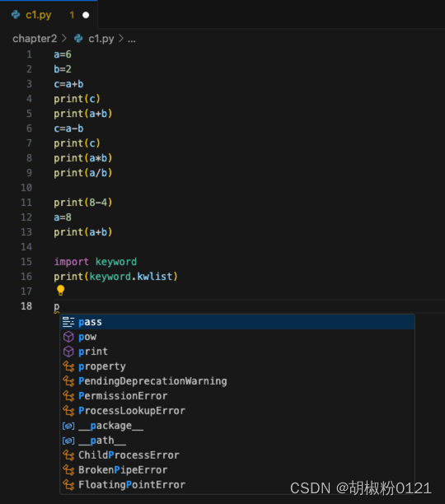Pick the ProcessLookupError suggestion

pos(237,411)
